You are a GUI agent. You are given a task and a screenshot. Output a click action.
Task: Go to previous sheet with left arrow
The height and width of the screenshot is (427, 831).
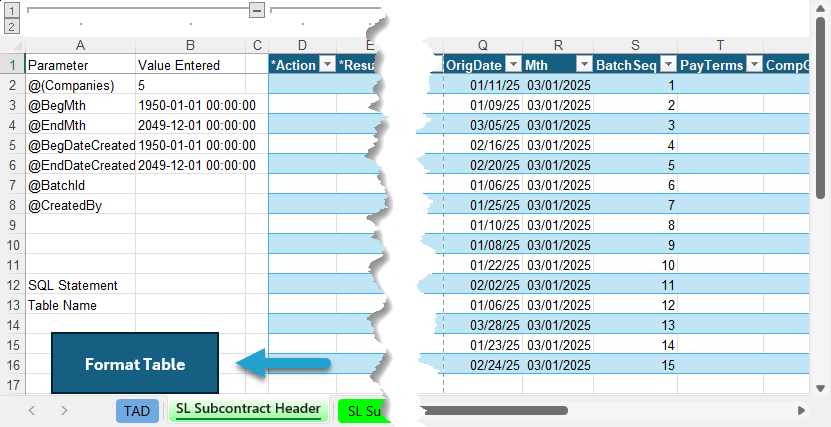click(x=32, y=411)
